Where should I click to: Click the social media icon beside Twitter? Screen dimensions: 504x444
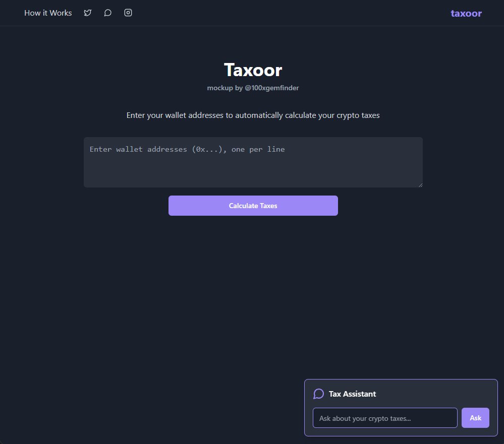107,13
